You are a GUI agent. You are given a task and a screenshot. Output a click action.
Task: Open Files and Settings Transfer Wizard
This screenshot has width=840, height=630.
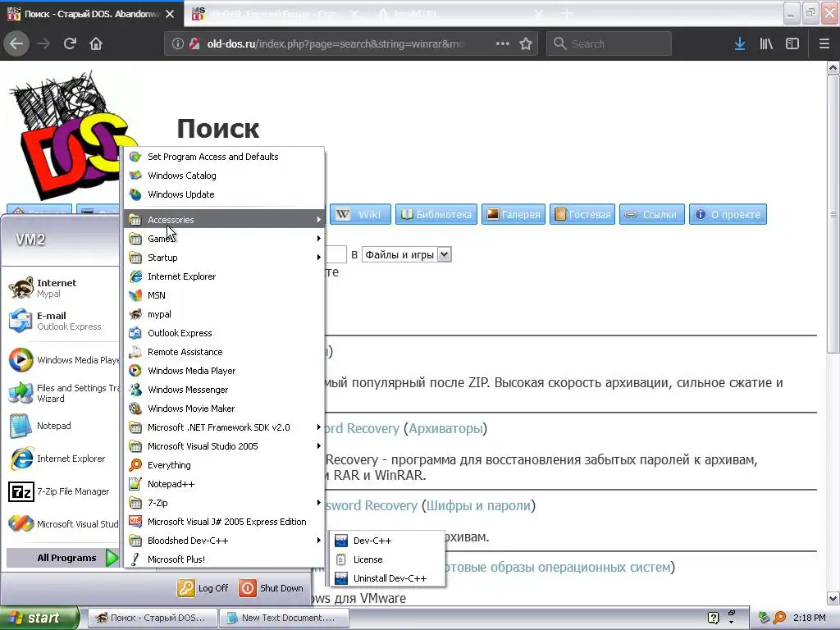pos(62,393)
